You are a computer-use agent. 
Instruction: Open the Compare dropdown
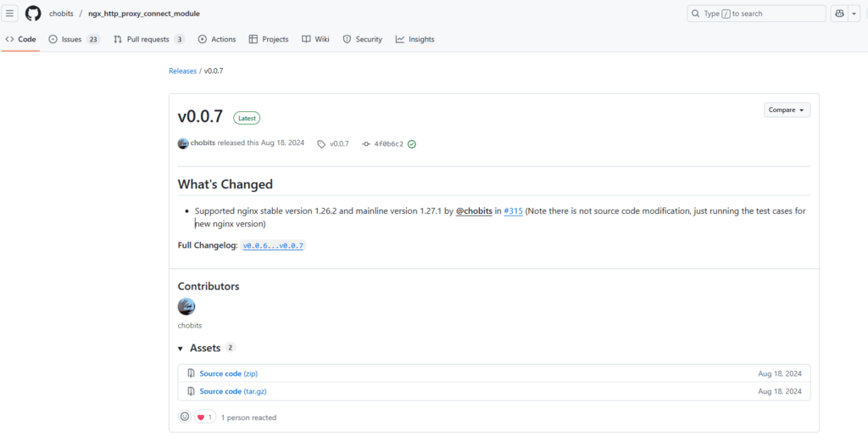pyautogui.click(x=787, y=110)
